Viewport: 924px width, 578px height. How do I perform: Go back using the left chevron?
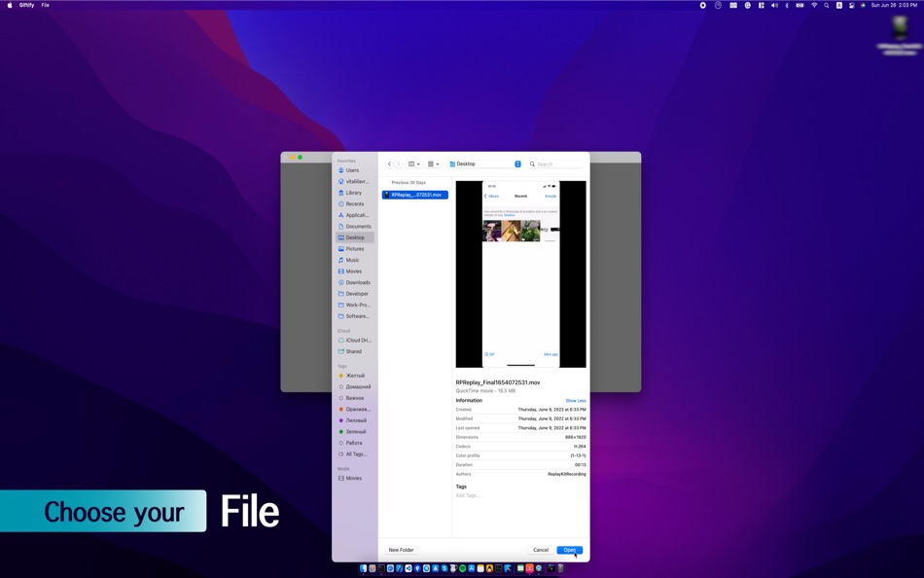(x=389, y=164)
